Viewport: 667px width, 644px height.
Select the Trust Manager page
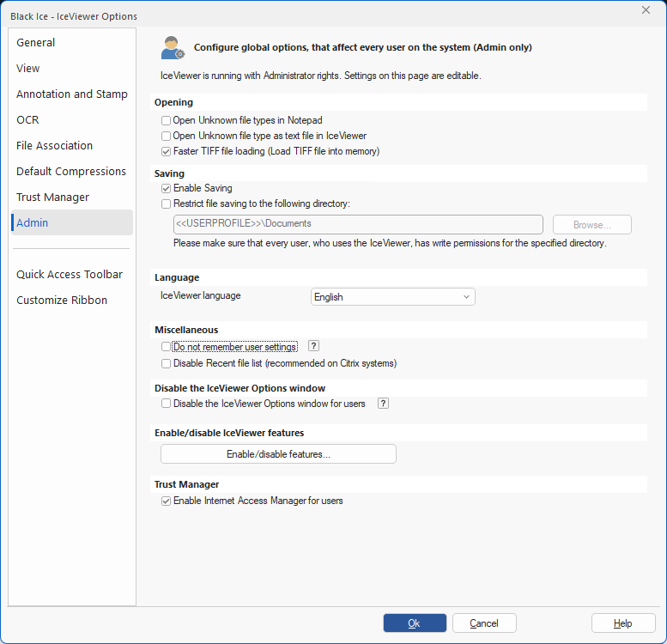coord(52,197)
